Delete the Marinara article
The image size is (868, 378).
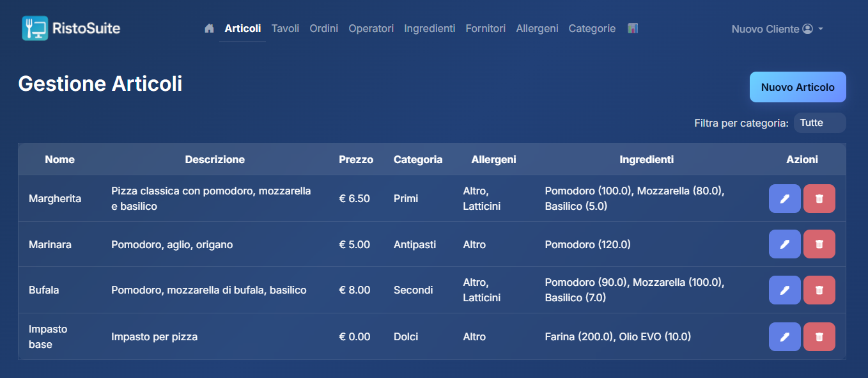(819, 244)
